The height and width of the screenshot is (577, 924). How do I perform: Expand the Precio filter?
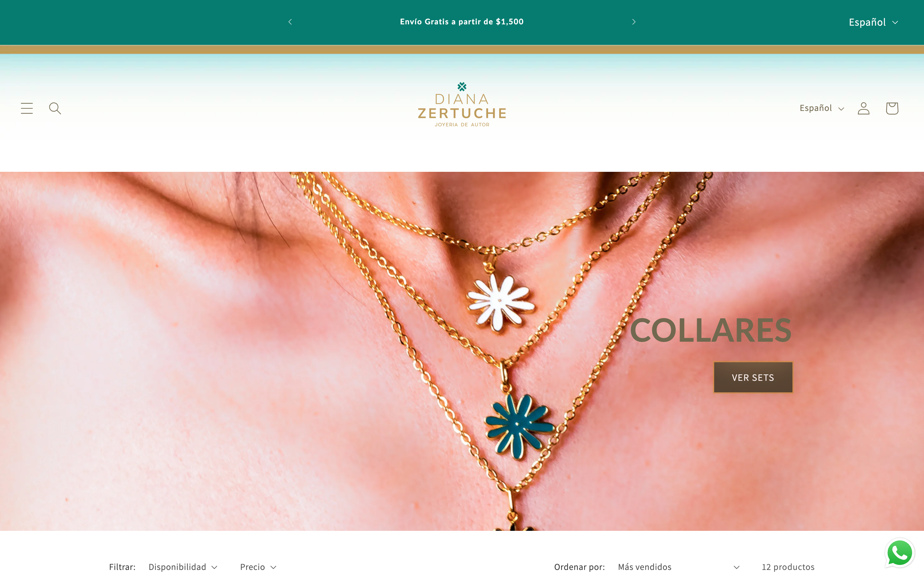click(258, 567)
